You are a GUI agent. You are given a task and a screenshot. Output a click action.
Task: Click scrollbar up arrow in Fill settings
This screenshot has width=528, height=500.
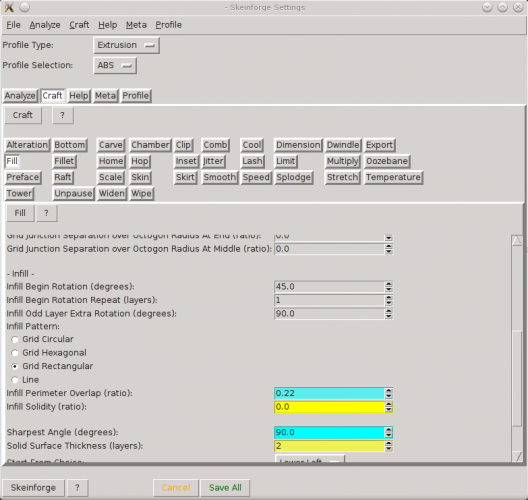pyautogui.click(x=517, y=241)
